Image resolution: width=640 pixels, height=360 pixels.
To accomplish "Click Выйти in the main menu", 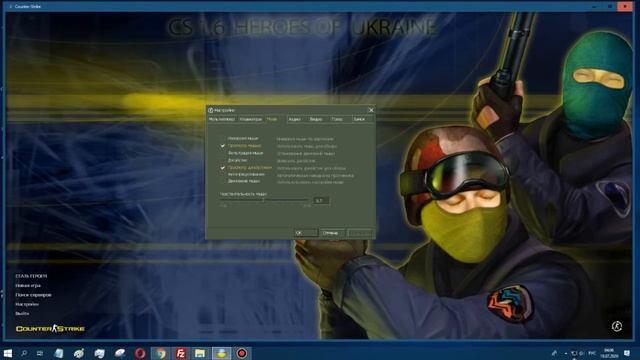I will point(22,313).
